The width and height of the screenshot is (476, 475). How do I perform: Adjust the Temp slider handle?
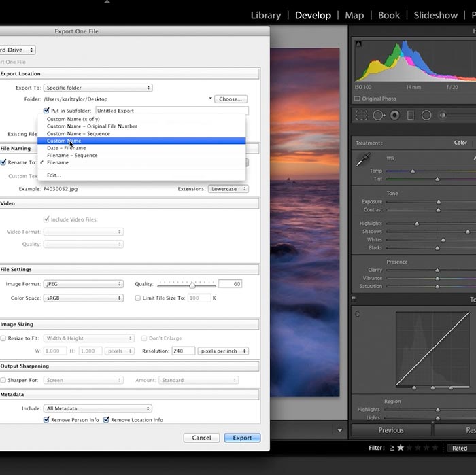(413, 171)
